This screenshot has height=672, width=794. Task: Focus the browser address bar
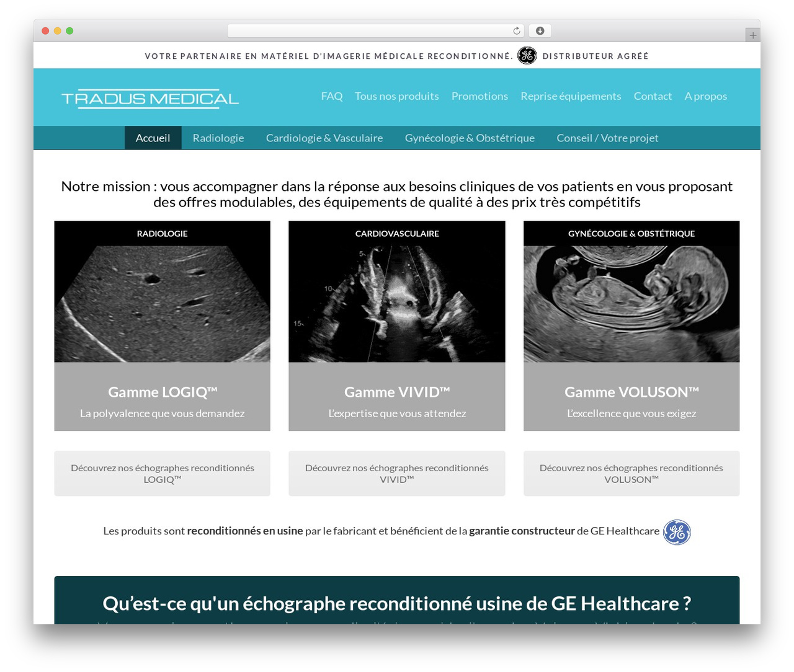click(375, 31)
